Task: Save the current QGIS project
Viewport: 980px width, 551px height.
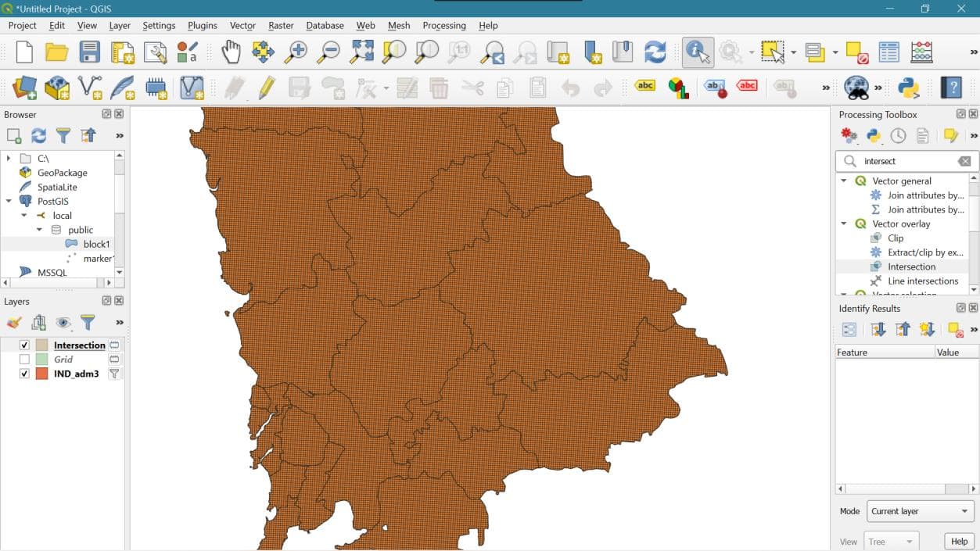Action: [x=88, y=52]
